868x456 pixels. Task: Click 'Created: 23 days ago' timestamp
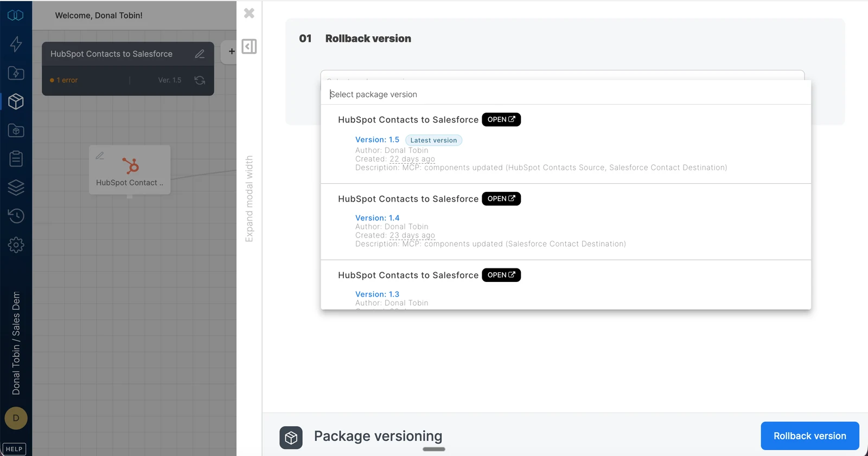tap(395, 235)
